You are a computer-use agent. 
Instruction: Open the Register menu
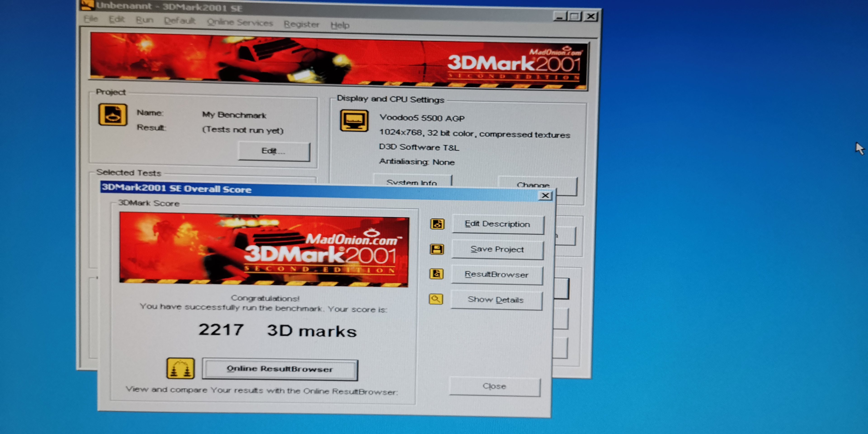point(301,24)
